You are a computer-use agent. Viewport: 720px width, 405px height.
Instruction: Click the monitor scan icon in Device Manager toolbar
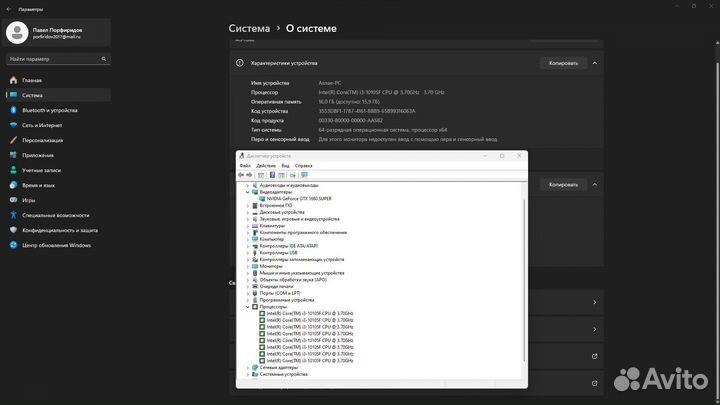[305, 175]
